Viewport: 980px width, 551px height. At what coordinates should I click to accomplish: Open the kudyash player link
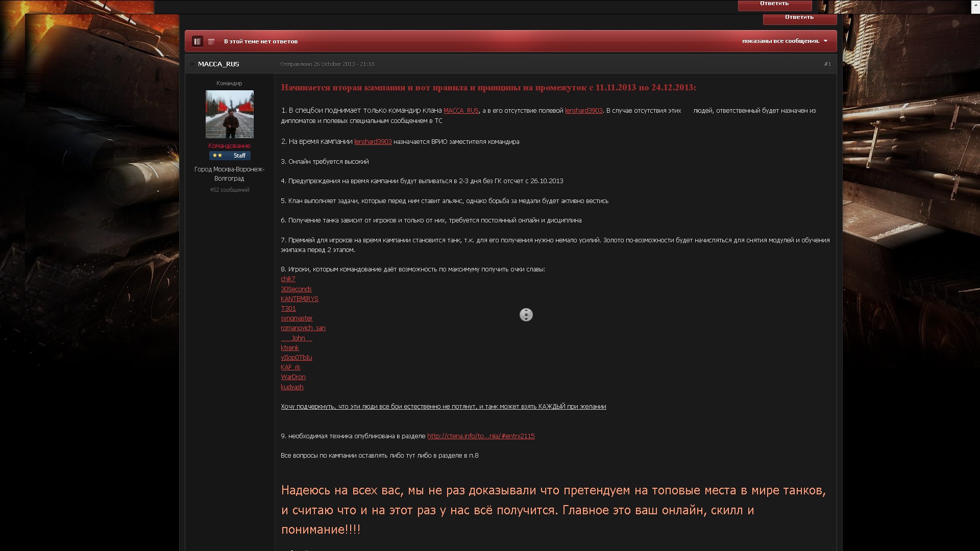(x=292, y=387)
